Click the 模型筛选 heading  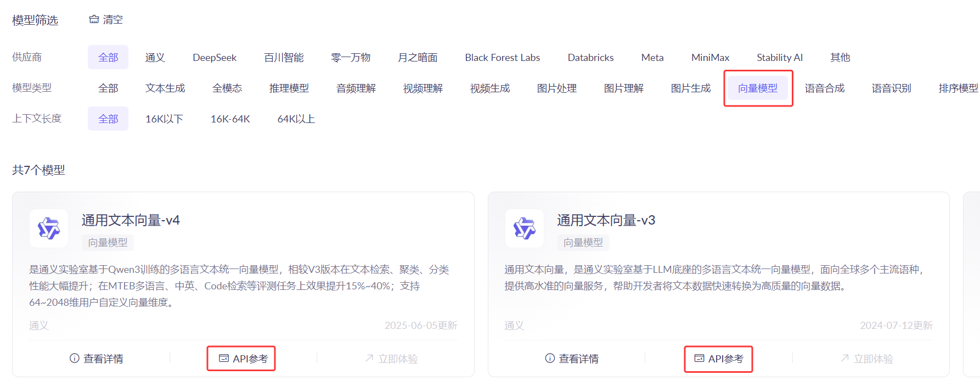pyautogui.click(x=35, y=20)
